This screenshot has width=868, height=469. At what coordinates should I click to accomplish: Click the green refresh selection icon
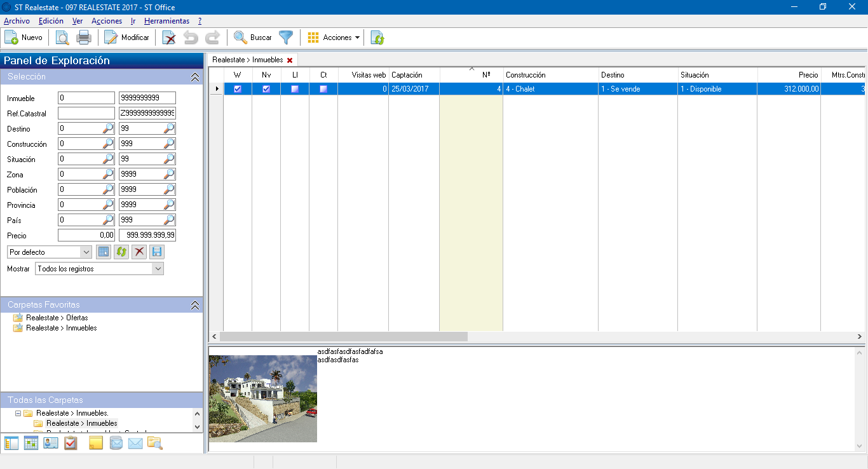point(121,252)
